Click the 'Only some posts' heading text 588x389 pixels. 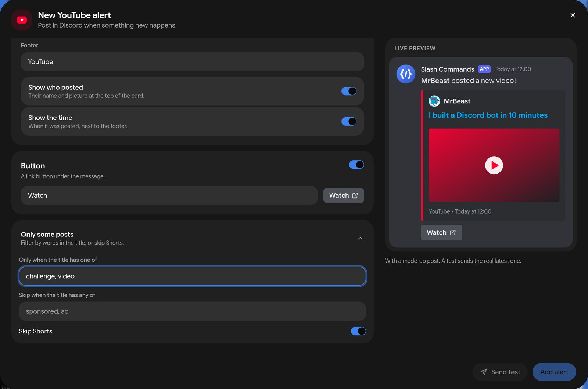(47, 235)
